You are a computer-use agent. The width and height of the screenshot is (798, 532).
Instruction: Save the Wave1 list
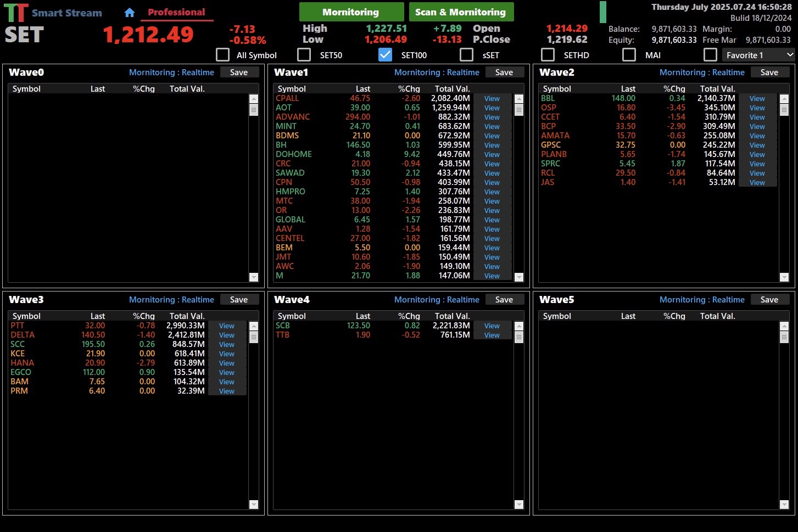[x=504, y=72]
